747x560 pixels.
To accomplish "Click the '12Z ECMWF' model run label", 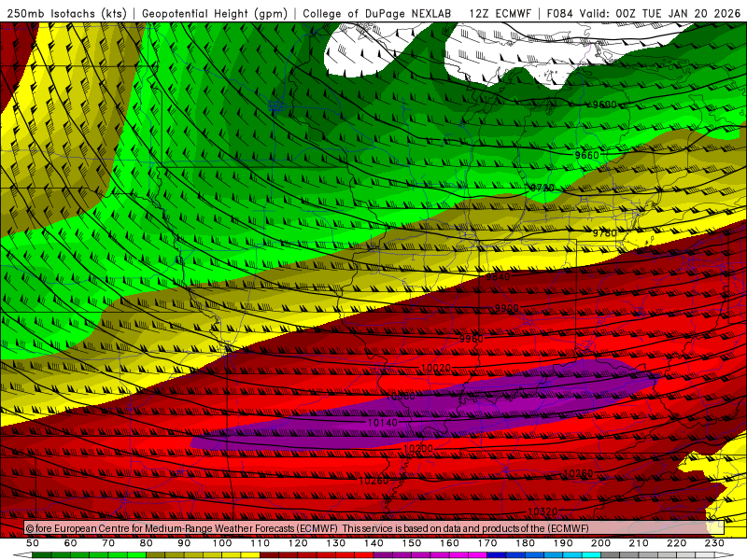I will point(500,13).
